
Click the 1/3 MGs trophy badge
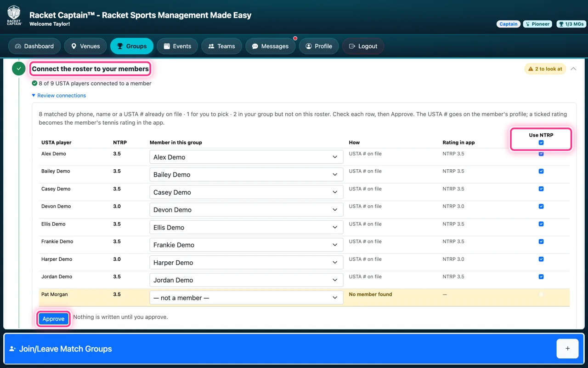click(x=571, y=24)
